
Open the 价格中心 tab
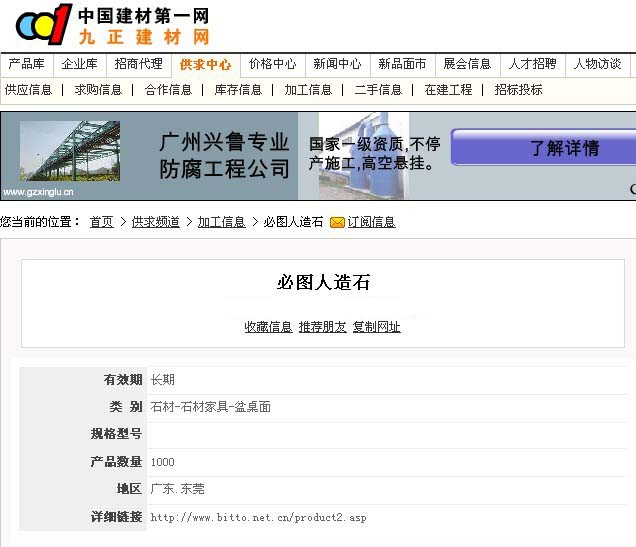tap(272, 64)
